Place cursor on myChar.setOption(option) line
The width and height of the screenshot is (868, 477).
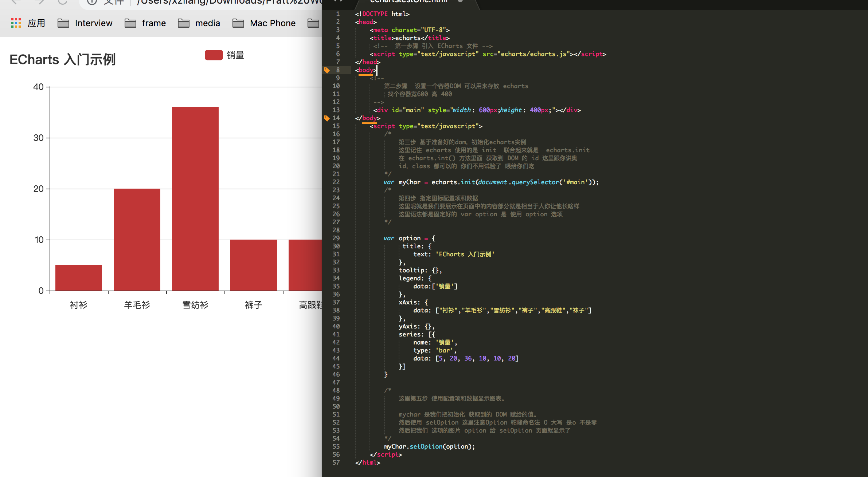(429, 446)
